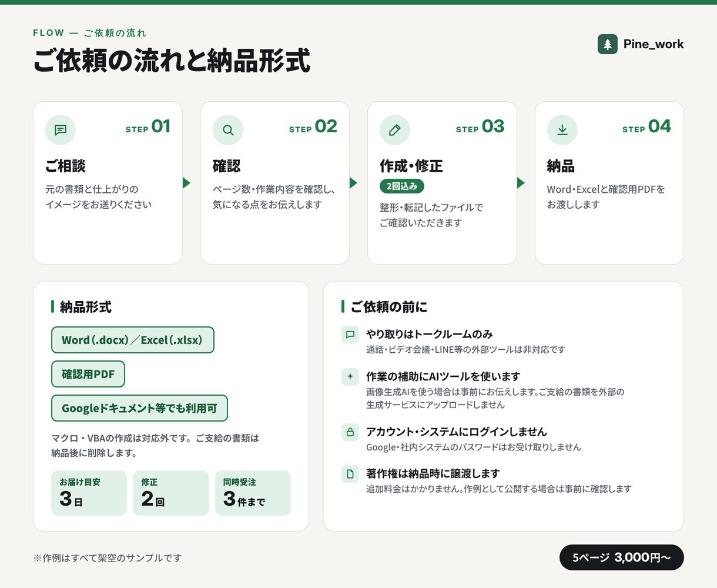
Task: Click the STEP 03 label
Action: pos(480,127)
